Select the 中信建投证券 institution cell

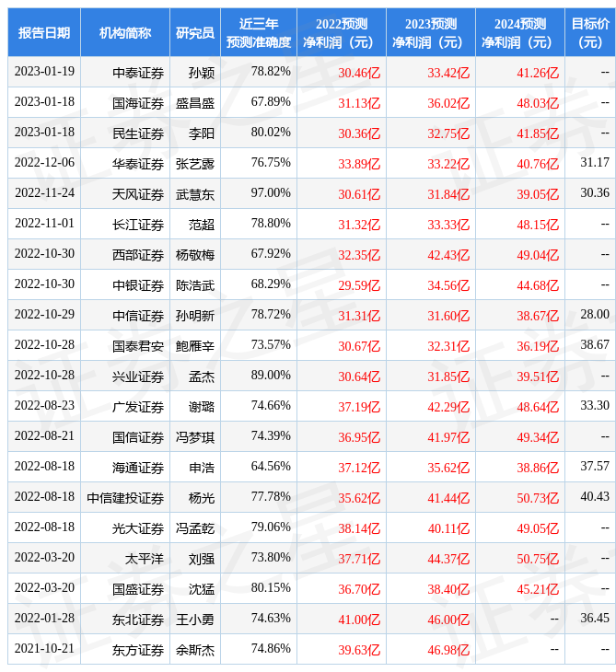125,498
